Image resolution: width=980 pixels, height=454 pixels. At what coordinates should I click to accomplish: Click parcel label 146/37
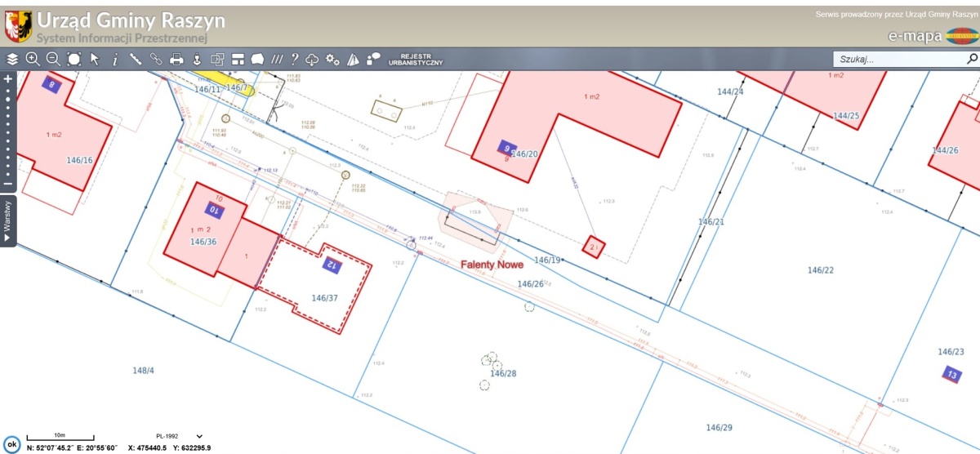pyautogui.click(x=325, y=298)
